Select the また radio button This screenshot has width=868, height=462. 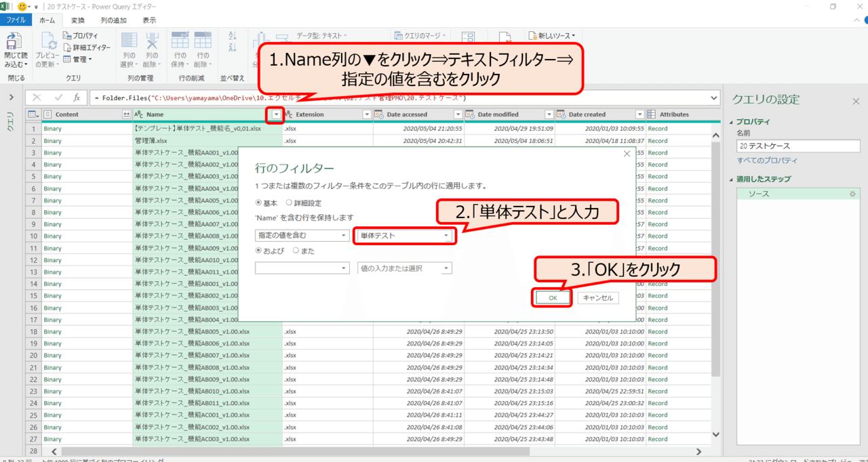[295, 250]
